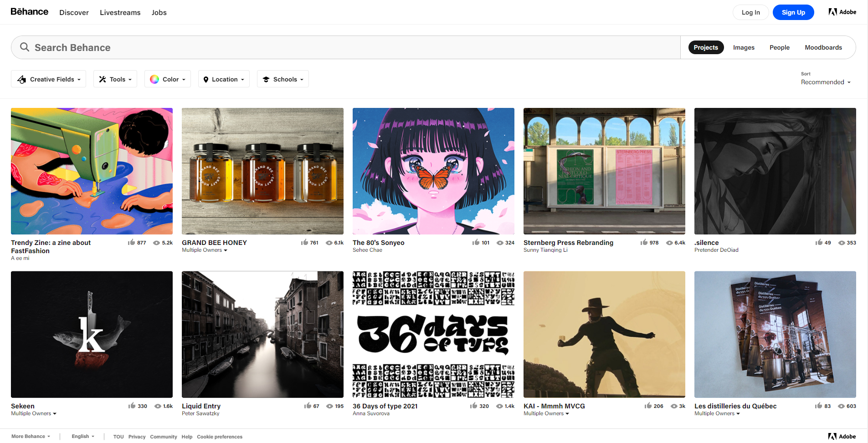Click the Adobe logo in footer
Viewport: 868px width, 443px height.
click(842, 436)
